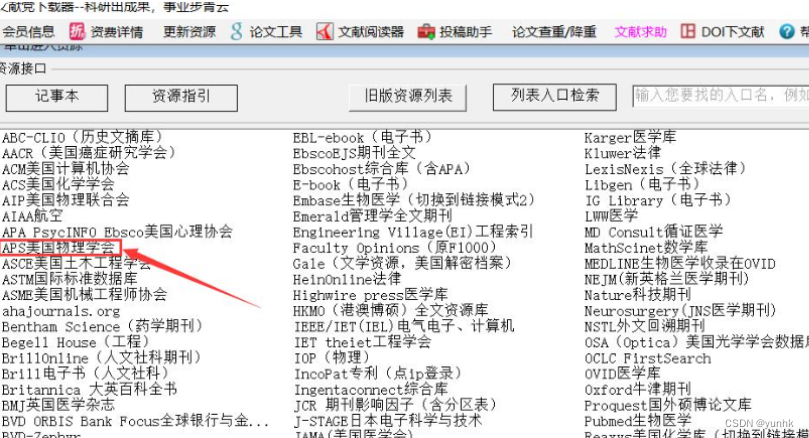Click the 资费详情 toolbar icon
809x438 pixels.
point(77,31)
